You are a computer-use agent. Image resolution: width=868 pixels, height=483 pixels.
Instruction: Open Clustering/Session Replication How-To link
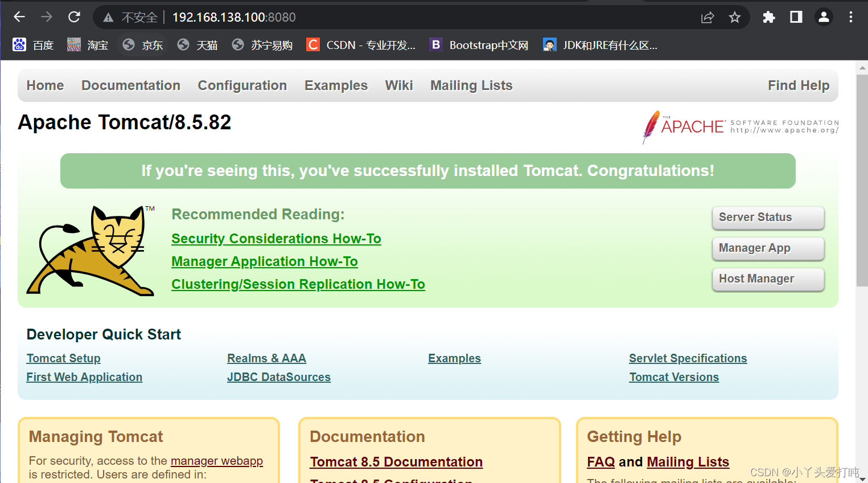click(298, 284)
